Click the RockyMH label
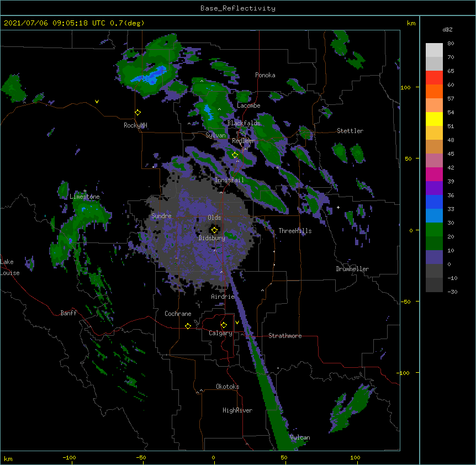This screenshot has height=465, width=476. pyautogui.click(x=135, y=125)
